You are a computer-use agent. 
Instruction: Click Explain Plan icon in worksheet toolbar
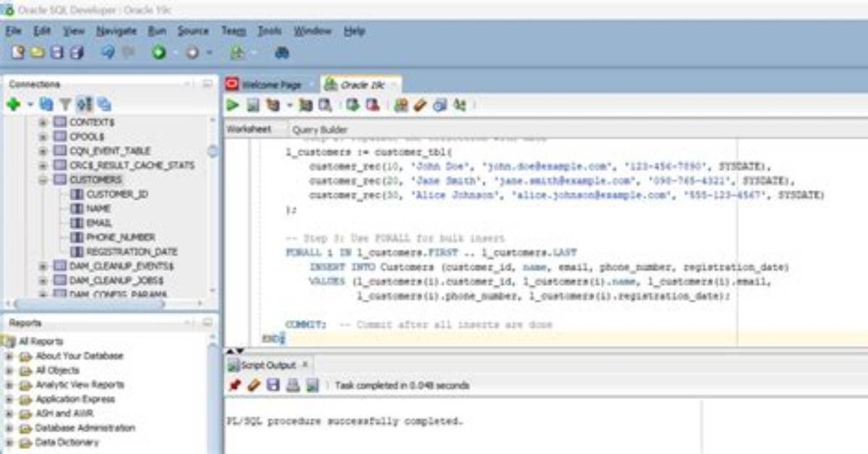273,106
